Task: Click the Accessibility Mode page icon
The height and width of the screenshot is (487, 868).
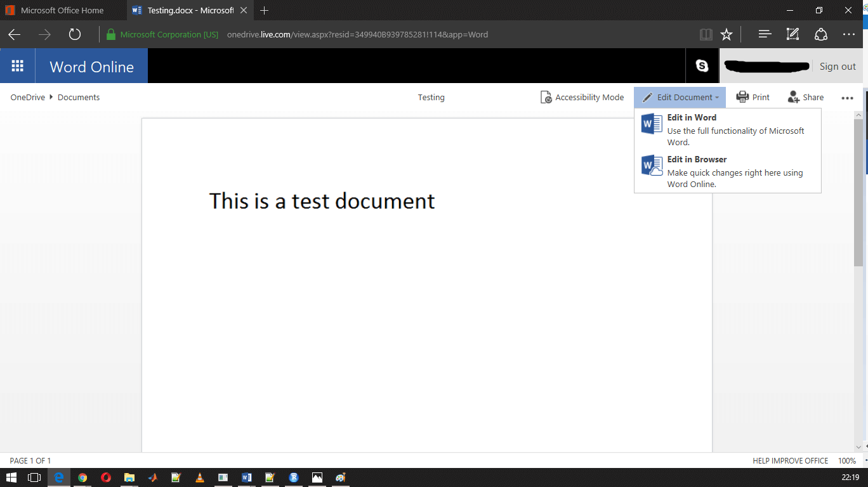Action: [546, 97]
